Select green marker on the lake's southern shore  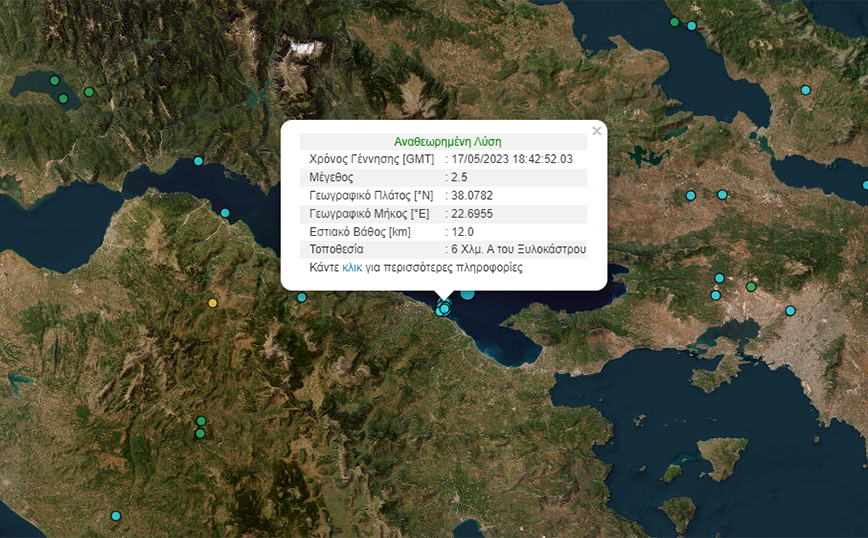point(63,99)
